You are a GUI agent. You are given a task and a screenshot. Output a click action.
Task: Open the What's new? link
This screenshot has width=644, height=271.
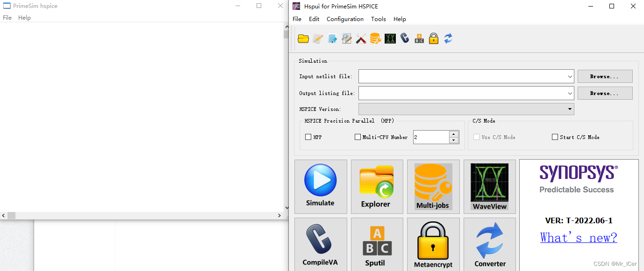tap(579, 238)
